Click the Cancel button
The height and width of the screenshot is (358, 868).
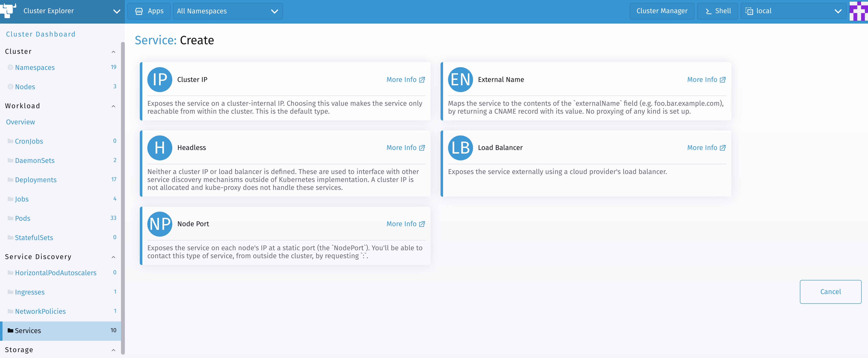830,292
